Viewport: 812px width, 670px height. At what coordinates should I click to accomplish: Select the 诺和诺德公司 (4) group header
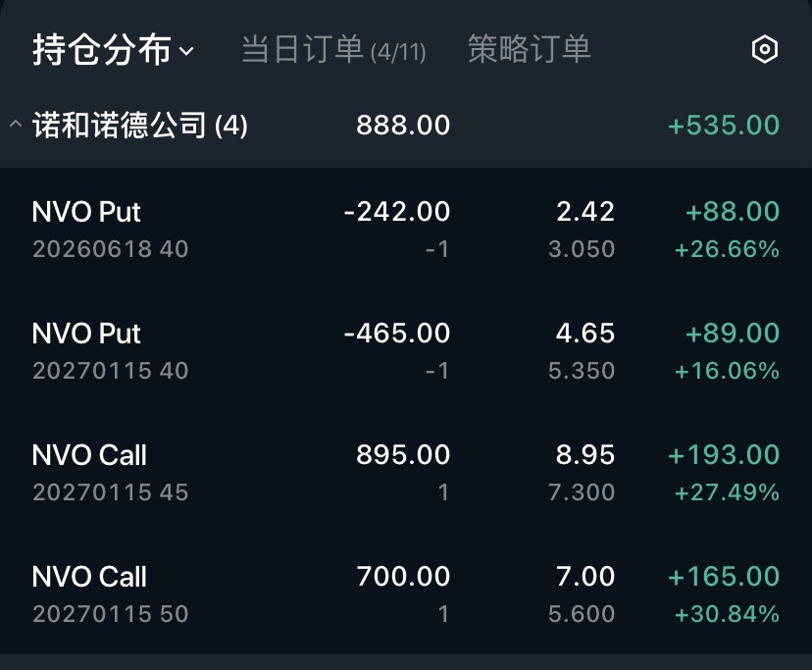(x=140, y=126)
